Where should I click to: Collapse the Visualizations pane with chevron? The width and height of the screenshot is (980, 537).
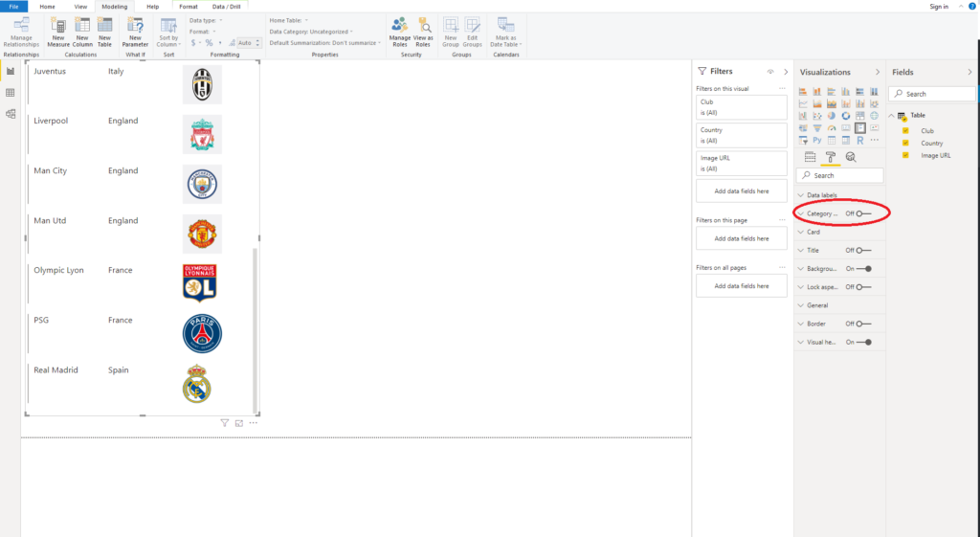point(878,72)
